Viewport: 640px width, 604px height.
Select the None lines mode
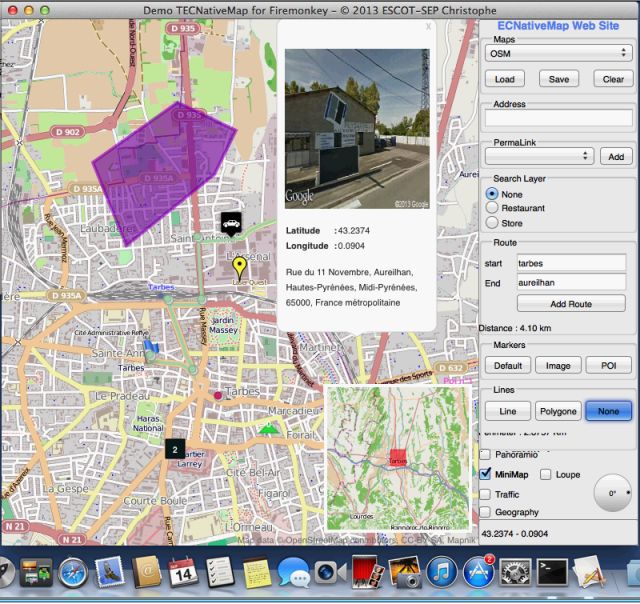click(609, 411)
